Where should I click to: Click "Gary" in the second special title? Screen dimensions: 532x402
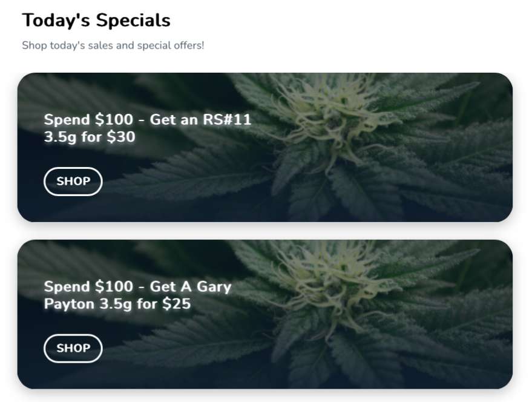[214, 287]
